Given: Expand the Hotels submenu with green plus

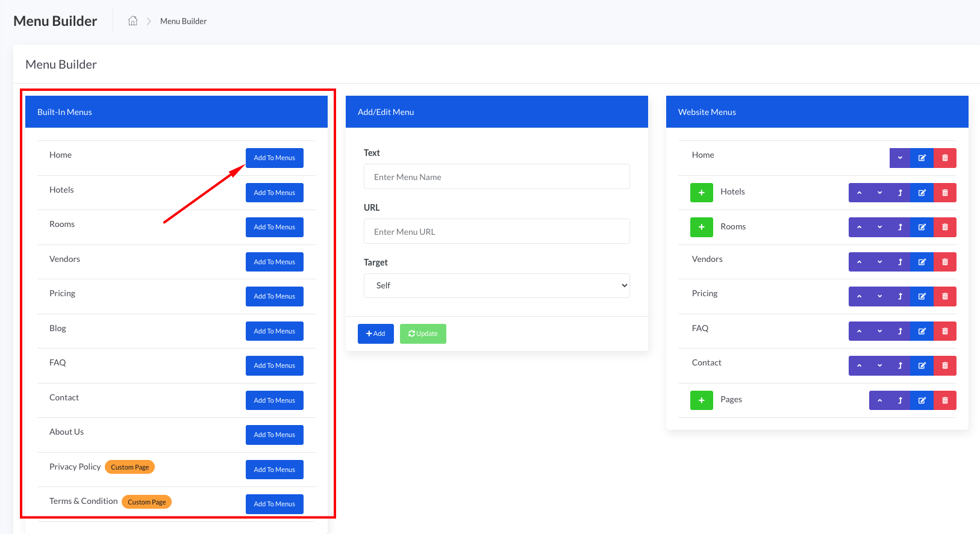Looking at the screenshot, I should tap(701, 193).
